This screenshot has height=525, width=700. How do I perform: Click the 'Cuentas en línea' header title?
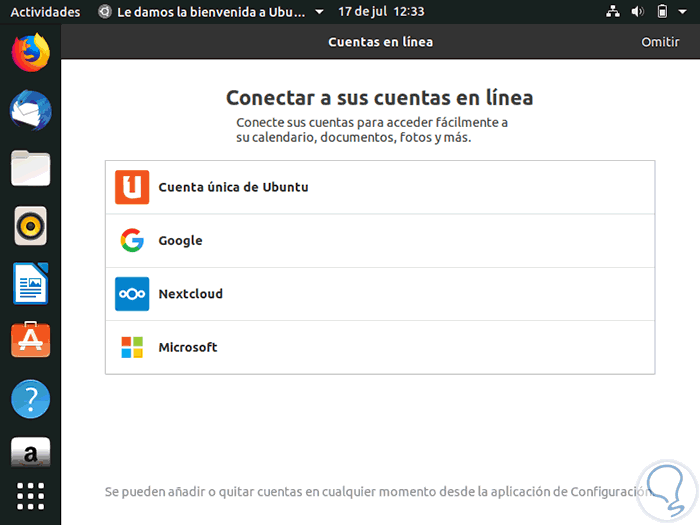[x=380, y=42]
